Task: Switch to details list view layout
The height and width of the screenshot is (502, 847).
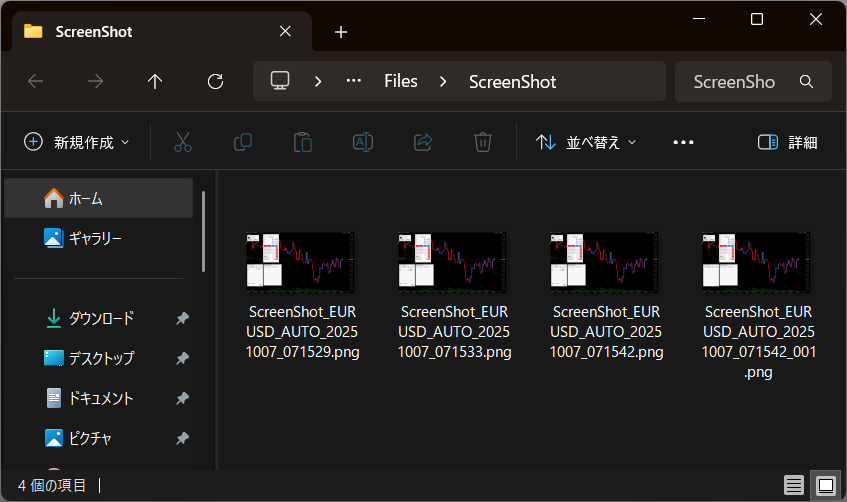Action: [x=794, y=485]
